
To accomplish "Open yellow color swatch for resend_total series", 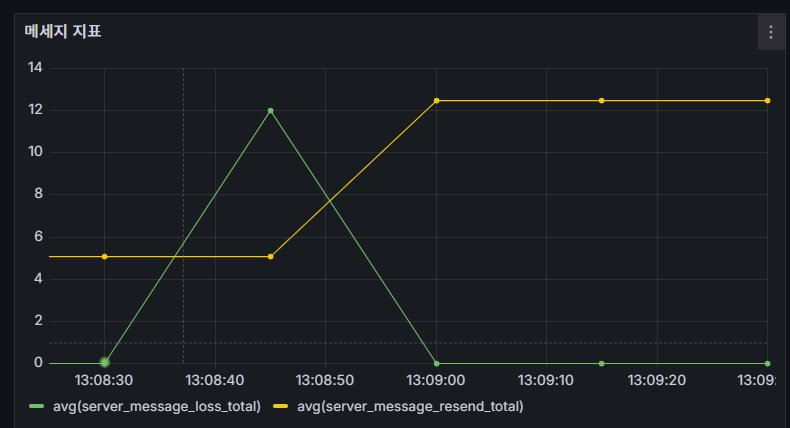I will (281, 406).
